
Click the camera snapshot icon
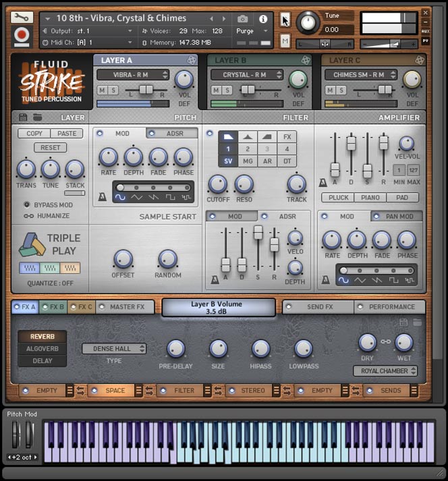[242, 19]
